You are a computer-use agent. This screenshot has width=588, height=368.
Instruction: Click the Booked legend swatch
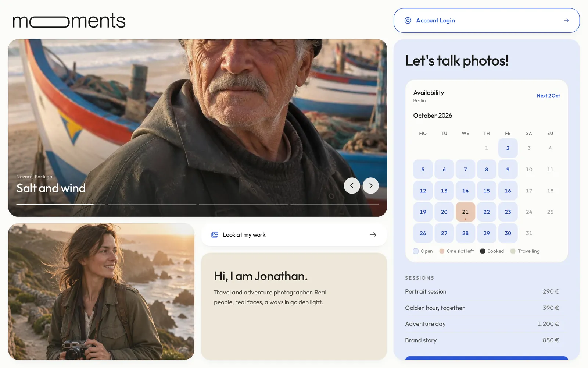(x=483, y=251)
